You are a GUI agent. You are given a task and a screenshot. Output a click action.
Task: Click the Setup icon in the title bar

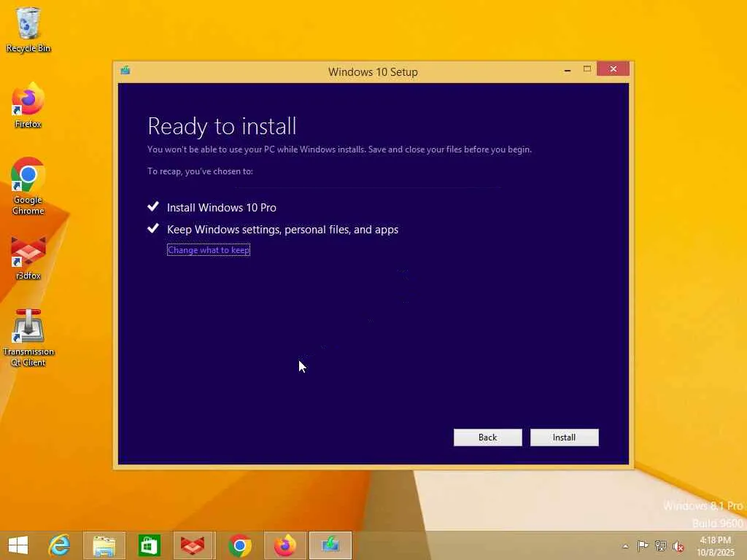[125, 71]
